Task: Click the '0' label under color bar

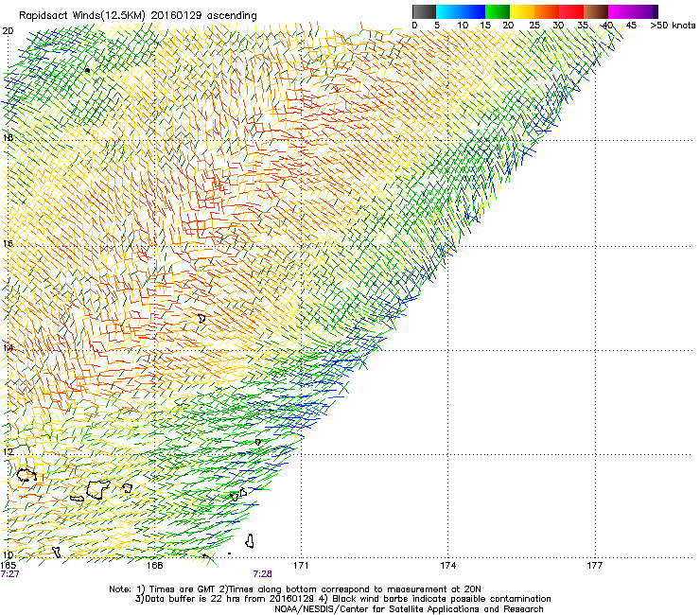Action: (414, 26)
